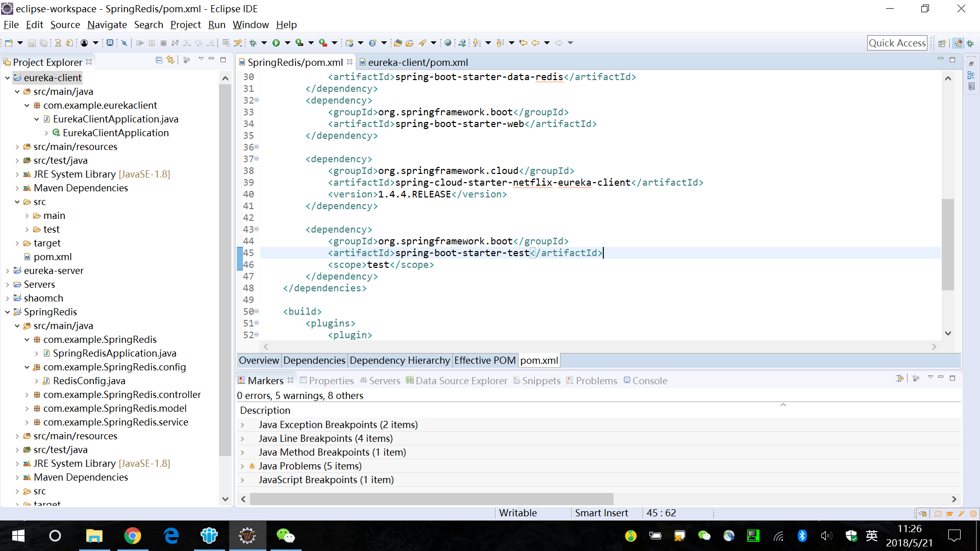Open the File menu
The width and height of the screenshot is (980, 551).
pyautogui.click(x=11, y=24)
